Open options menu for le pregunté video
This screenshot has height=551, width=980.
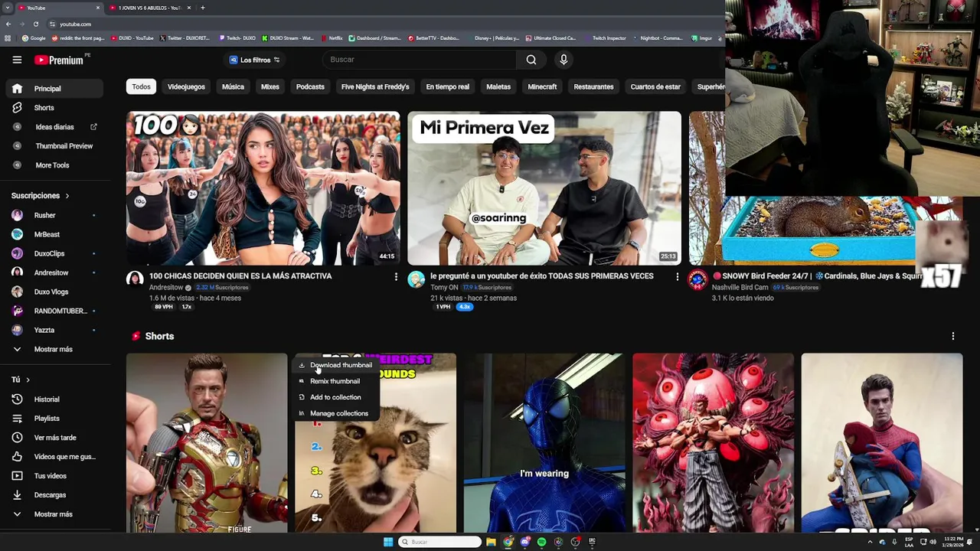click(677, 276)
